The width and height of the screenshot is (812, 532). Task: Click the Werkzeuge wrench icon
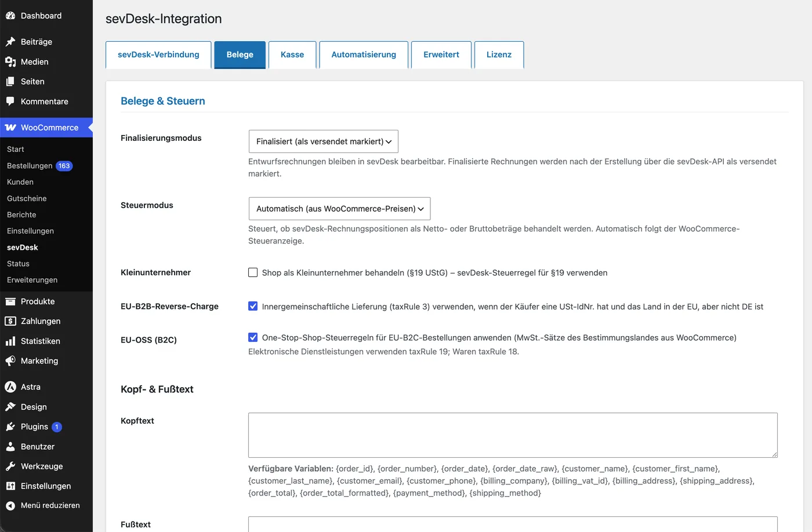[x=10, y=467]
